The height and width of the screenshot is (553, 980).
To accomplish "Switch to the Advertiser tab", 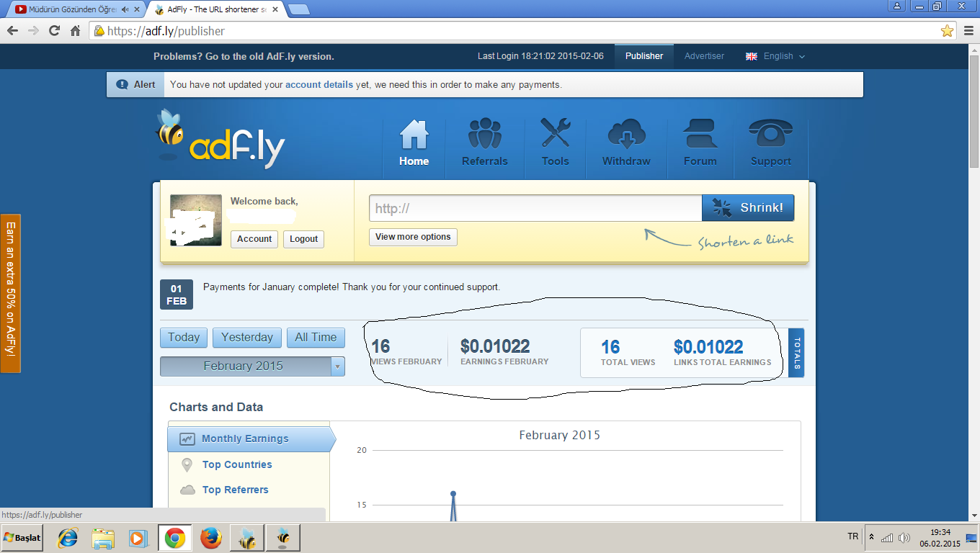I will click(704, 56).
